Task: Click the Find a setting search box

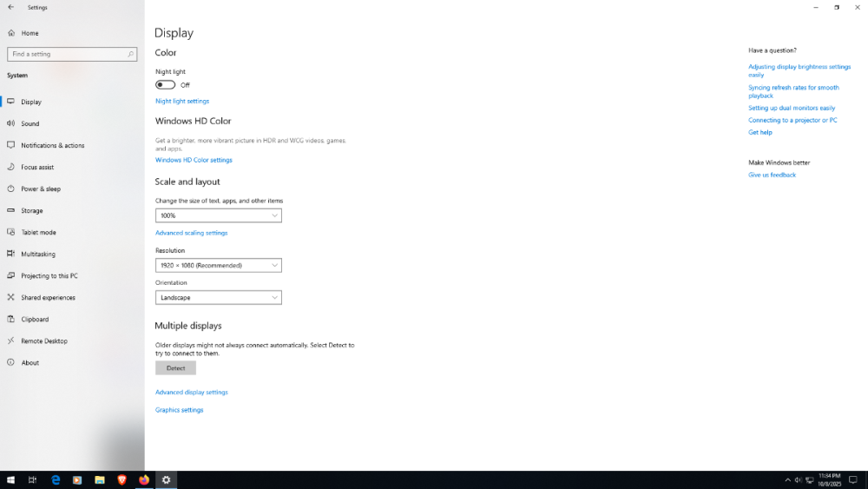Action: pos(68,54)
